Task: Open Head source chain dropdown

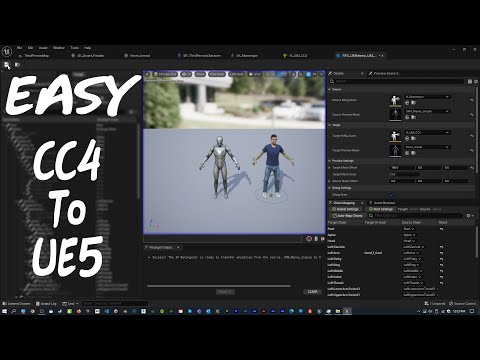Action: [x=409, y=241]
